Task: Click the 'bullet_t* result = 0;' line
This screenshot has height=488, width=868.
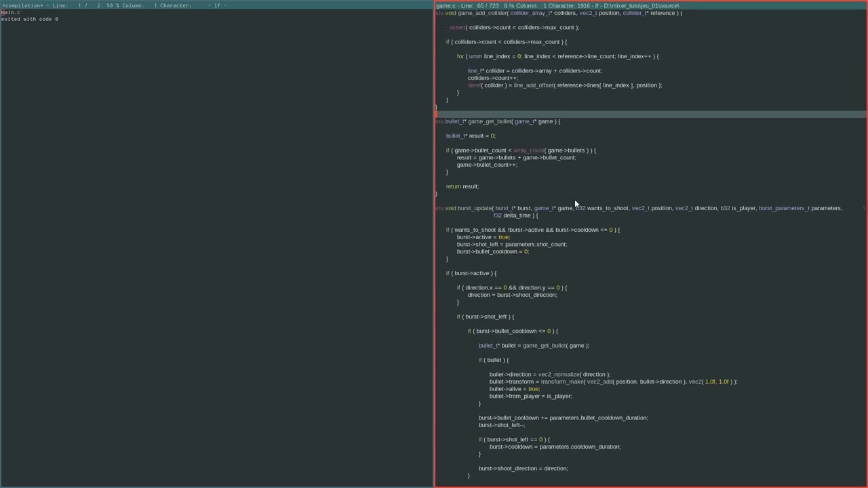Action: [x=471, y=136]
